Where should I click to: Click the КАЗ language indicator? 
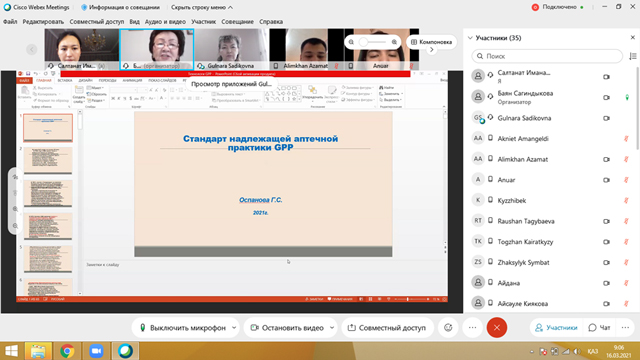point(593,351)
